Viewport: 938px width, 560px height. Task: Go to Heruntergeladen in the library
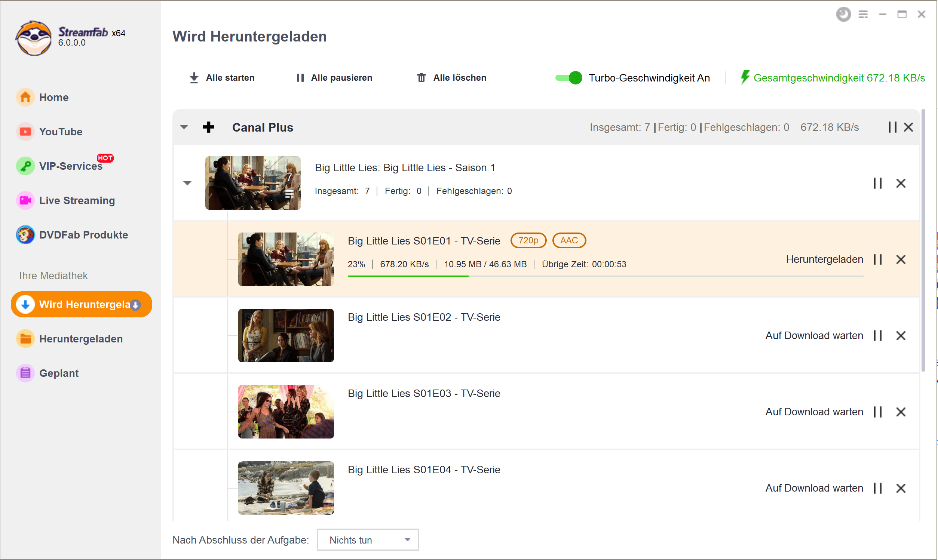[80, 339]
